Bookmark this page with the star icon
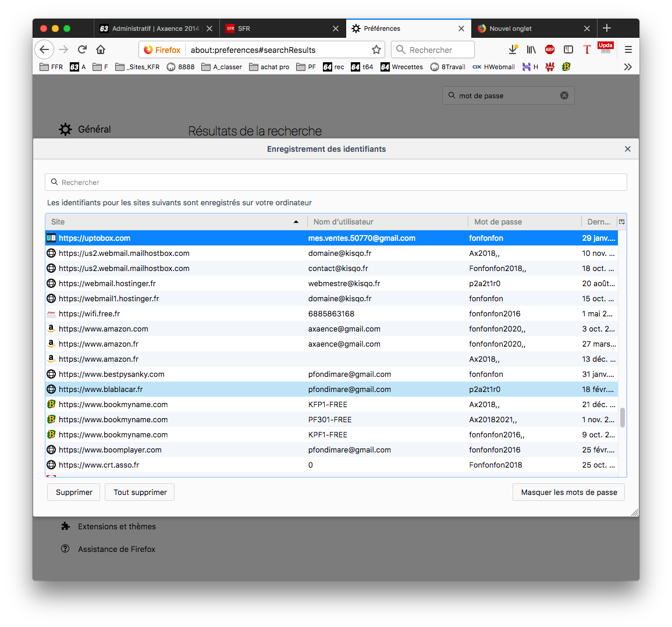 [x=376, y=49]
